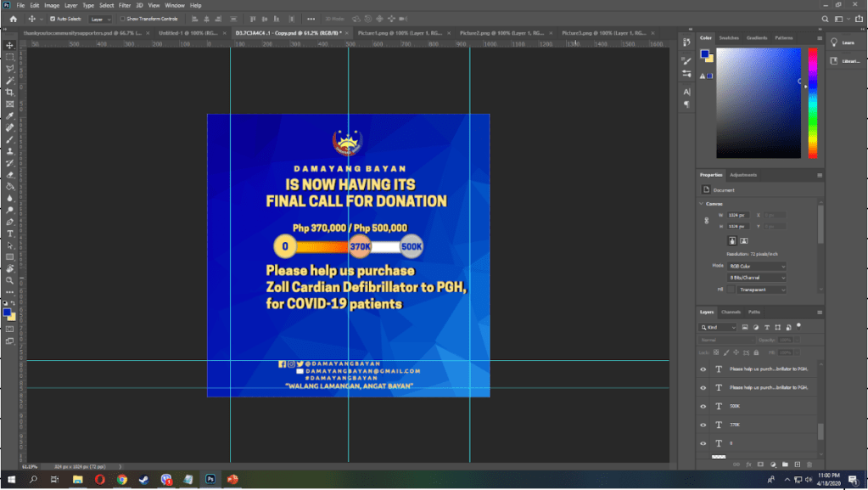The image size is (868, 490).
Task: Switch to the Adjustments tab
Action: point(743,175)
